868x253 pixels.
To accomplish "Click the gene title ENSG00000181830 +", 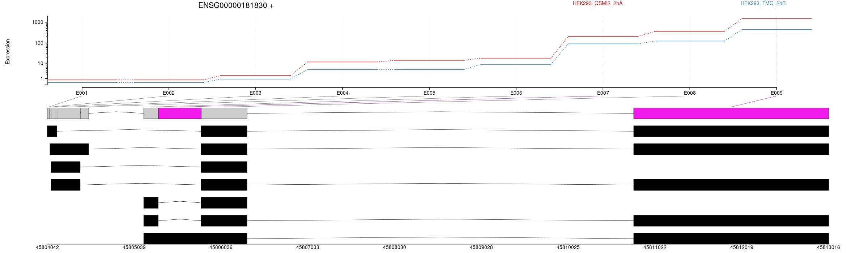I will (236, 5).
